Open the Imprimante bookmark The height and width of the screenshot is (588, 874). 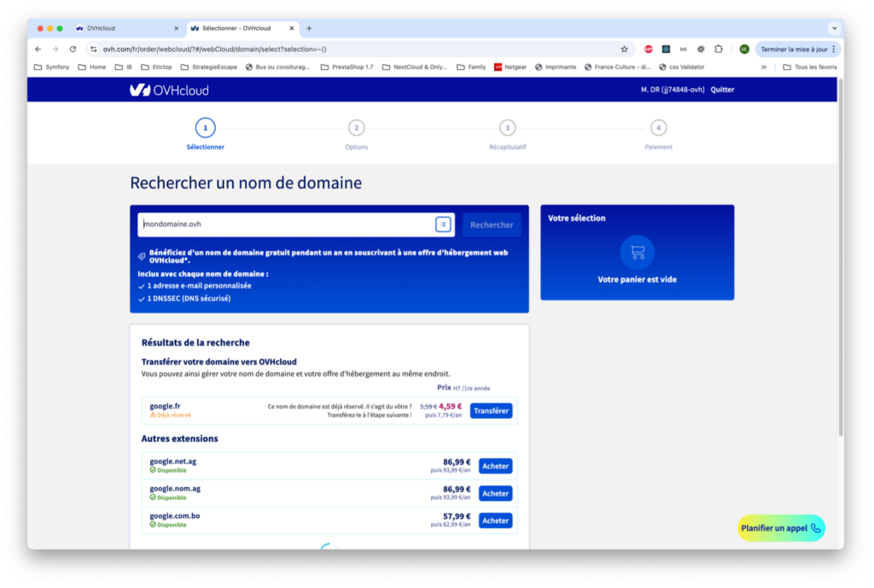[x=556, y=67]
